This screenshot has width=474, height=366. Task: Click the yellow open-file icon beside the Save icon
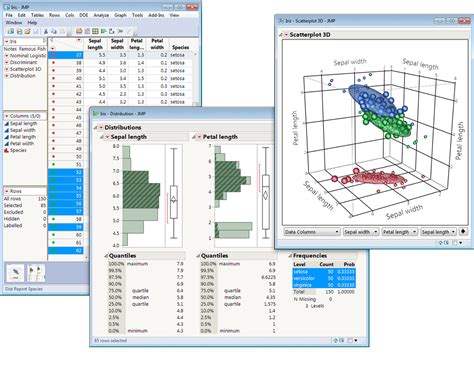pos(27,31)
